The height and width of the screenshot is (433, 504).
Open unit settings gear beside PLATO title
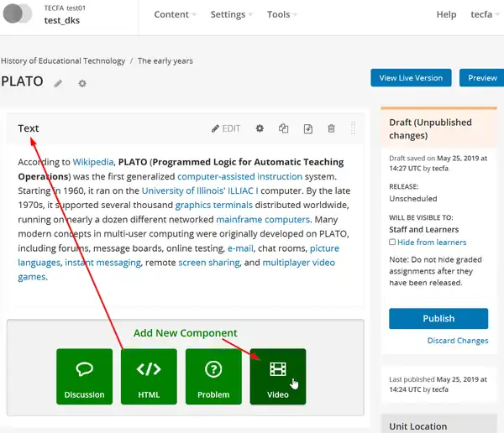click(x=81, y=83)
